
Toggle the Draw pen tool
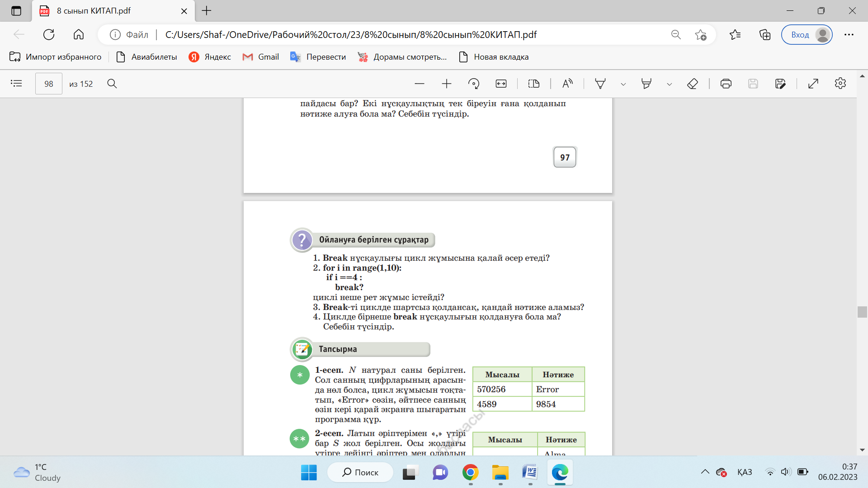(600, 84)
